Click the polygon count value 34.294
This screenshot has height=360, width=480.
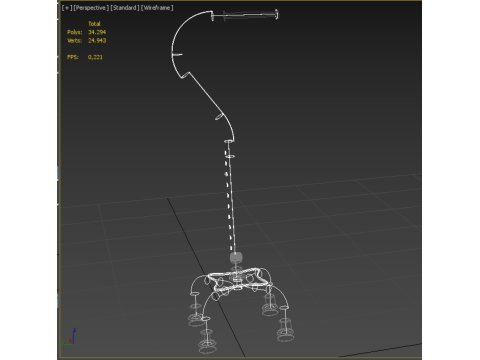point(97,32)
